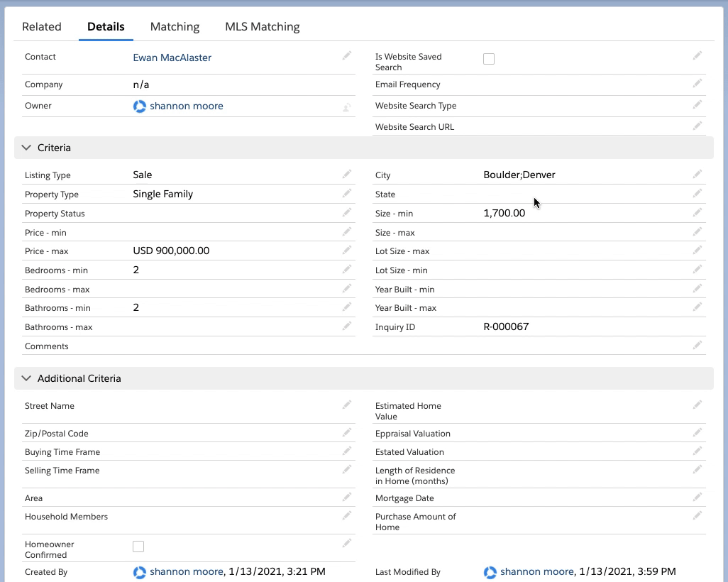The image size is (728, 582).
Task: Edit Price - max pencil icon
Action: (347, 250)
